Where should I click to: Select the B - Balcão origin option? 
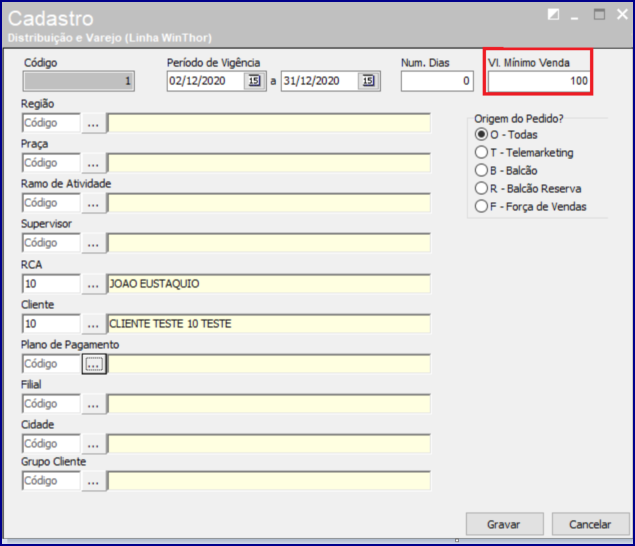506,171
